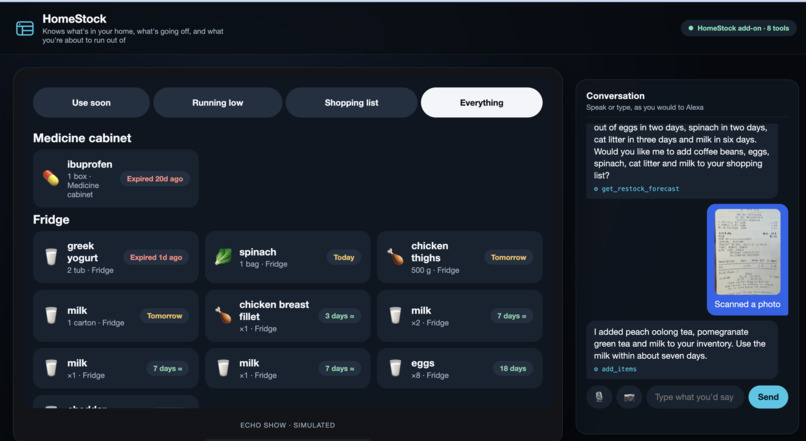Click the 'Today' badge on spinach

(344, 257)
